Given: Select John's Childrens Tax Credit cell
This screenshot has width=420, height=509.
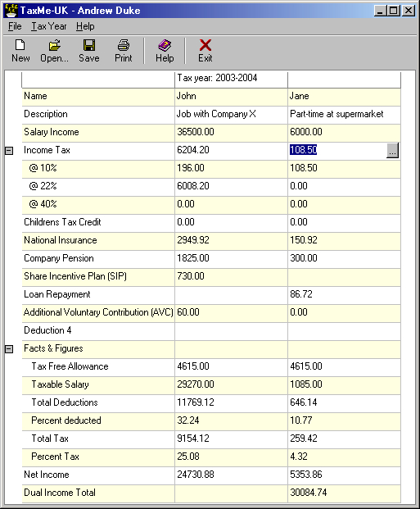Looking at the screenshot, I should [x=231, y=223].
